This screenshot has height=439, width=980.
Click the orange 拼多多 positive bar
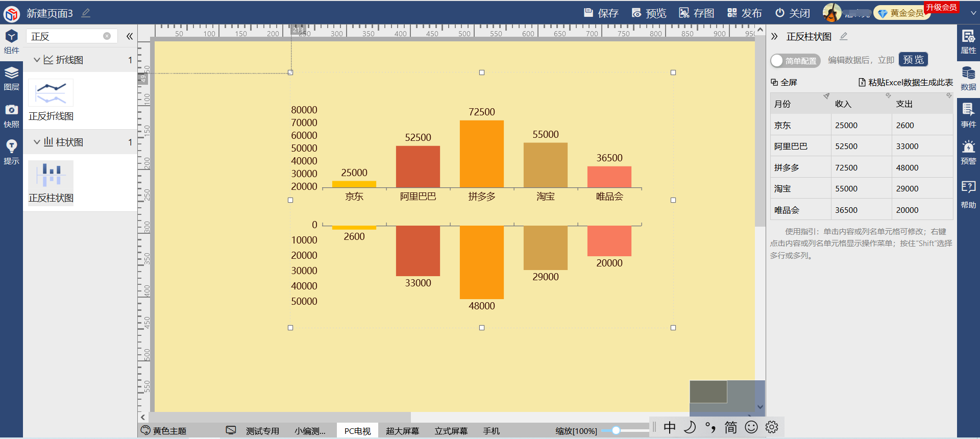click(481, 154)
